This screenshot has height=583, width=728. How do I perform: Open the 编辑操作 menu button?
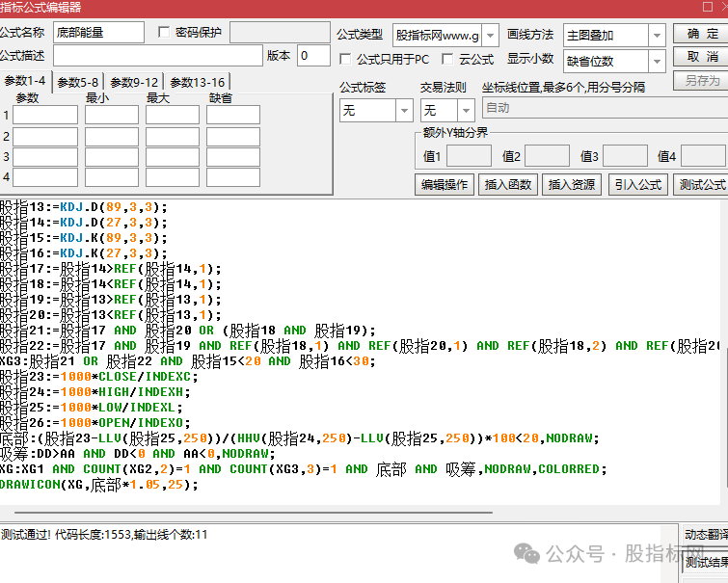click(x=445, y=185)
